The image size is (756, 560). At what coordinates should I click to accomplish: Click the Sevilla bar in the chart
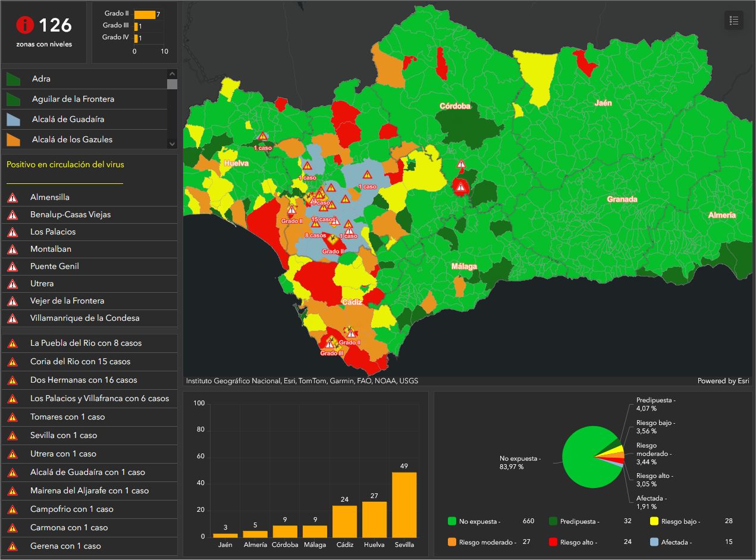[x=404, y=505]
